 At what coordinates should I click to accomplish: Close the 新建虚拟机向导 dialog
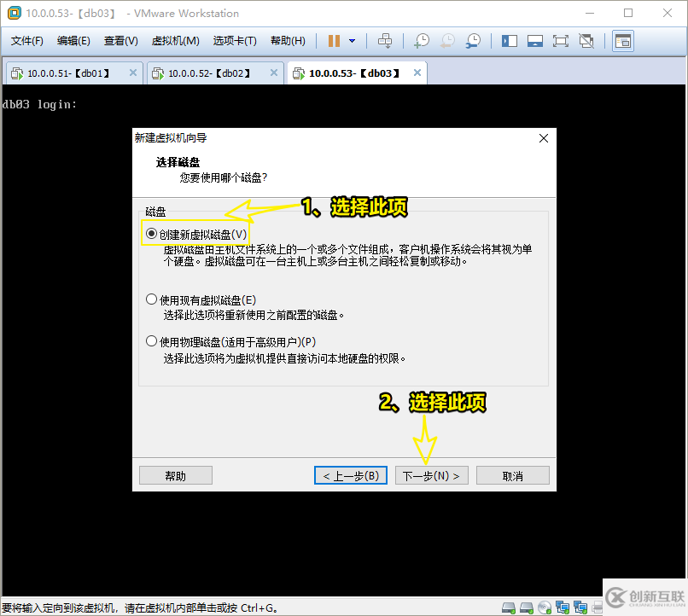coord(544,138)
